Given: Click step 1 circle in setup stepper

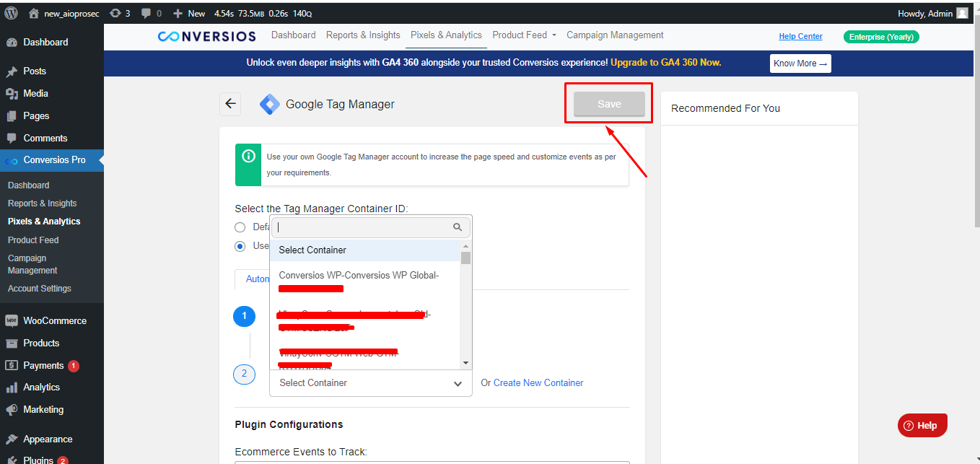Looking at the screenshot, I should tap(244, 316).
